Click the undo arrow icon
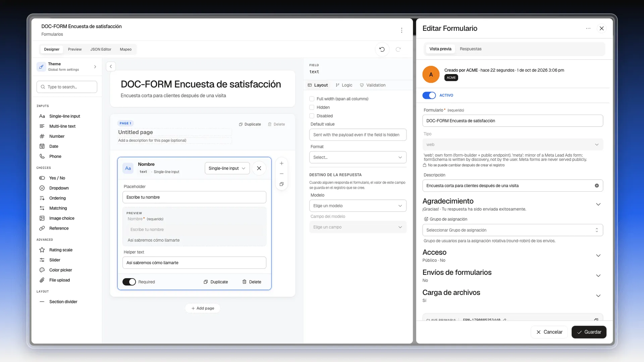 coord(382,49)
